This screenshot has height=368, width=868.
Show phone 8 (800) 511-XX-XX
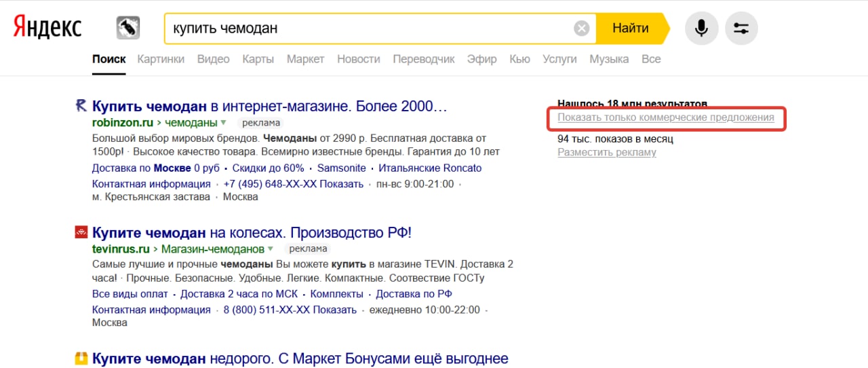[x=290, y=310]
